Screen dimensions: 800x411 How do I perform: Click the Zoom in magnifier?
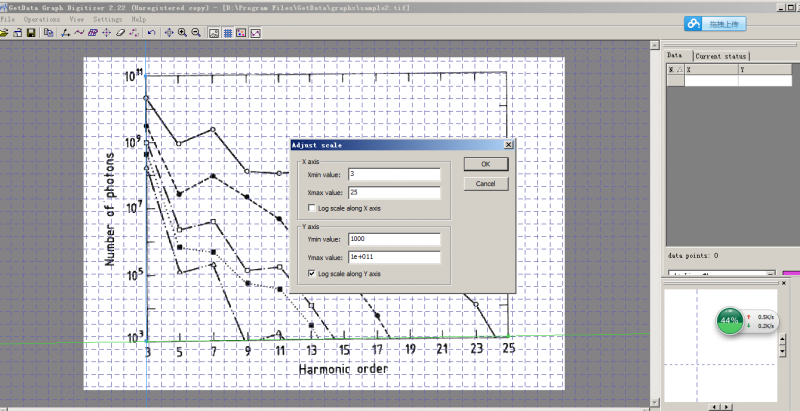[x=182, y=33]
